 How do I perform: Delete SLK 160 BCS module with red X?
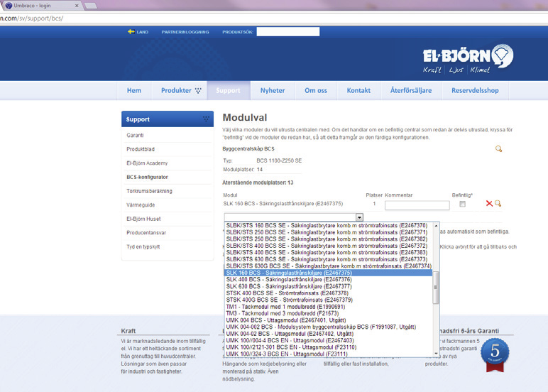(489, 204)
